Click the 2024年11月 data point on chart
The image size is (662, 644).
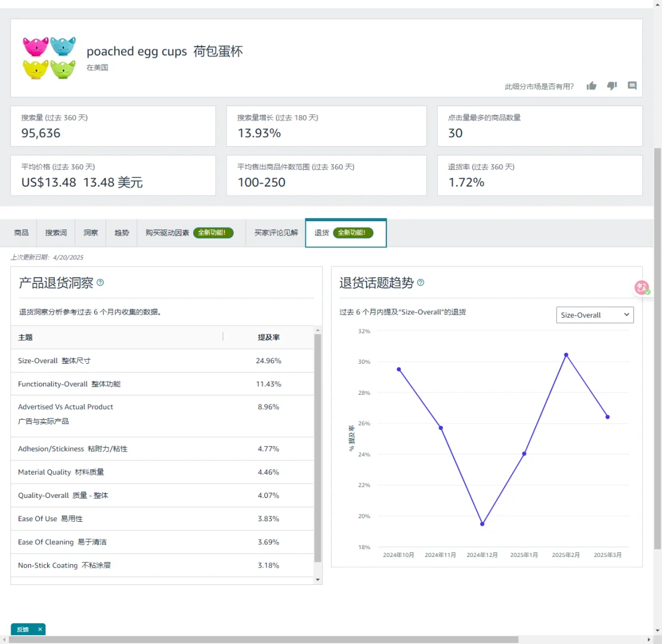[441, 428]
